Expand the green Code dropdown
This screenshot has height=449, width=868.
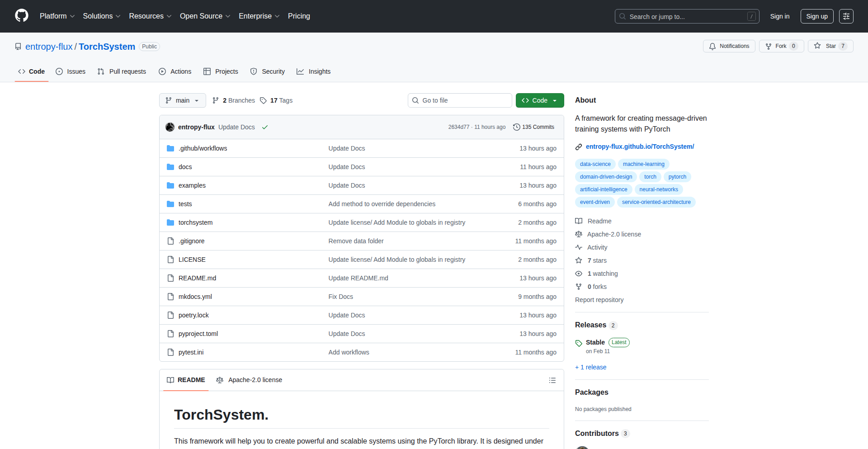[x=539, y=100]
